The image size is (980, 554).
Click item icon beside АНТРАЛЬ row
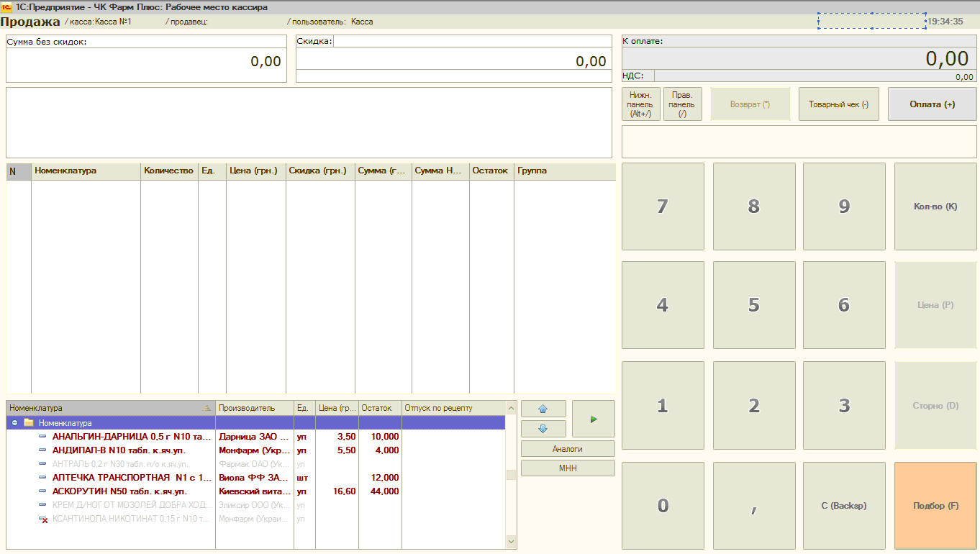43,464
